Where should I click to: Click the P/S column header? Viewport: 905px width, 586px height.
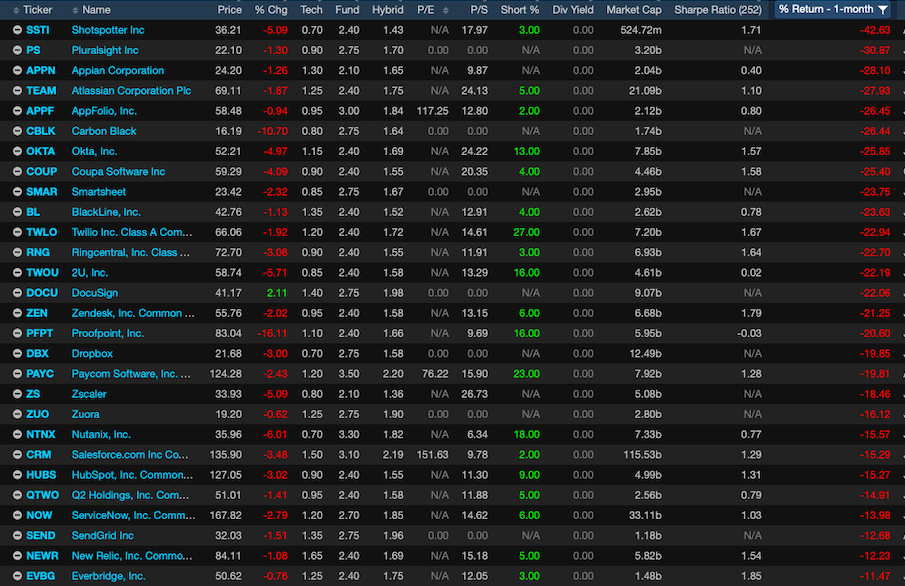[x=478, y=10]
